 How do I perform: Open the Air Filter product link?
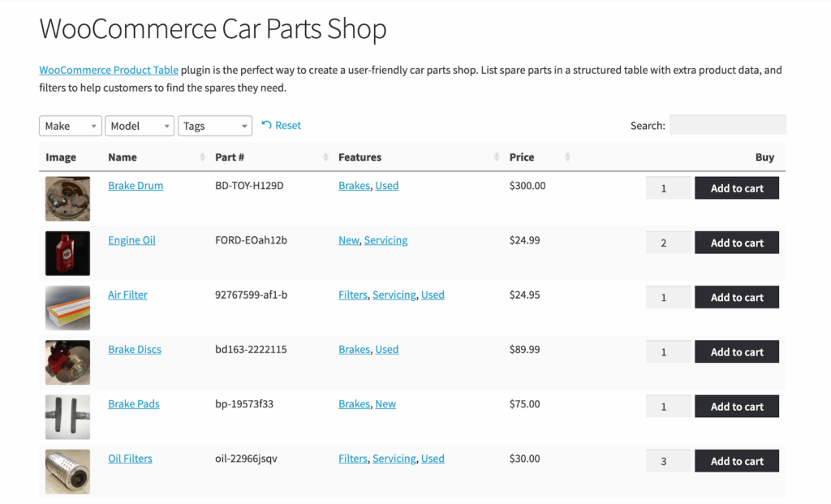tap(127, 295)
